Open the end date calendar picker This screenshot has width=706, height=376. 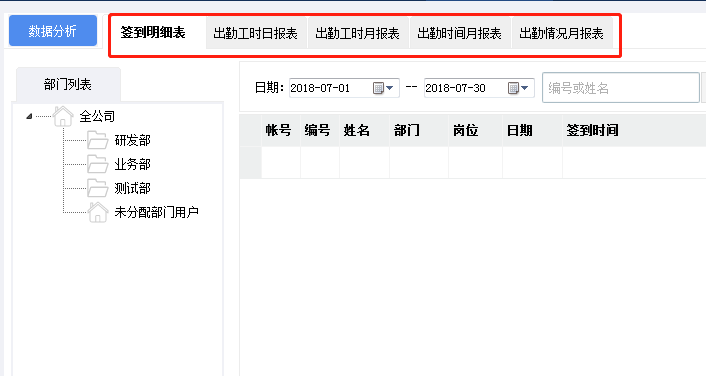513,88
